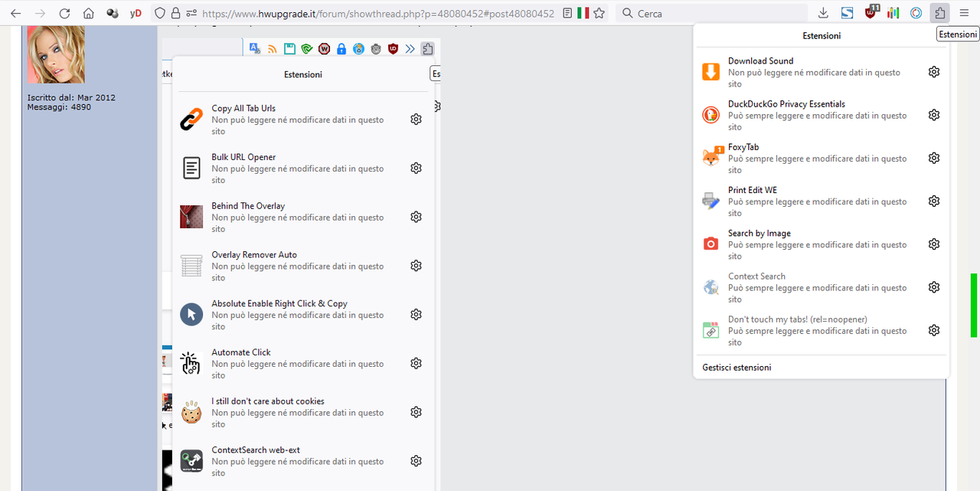Click the hwupgrade.it URL address field
Image resolution: width=980 pixels, height=491 pixels.
coord(378,13)
